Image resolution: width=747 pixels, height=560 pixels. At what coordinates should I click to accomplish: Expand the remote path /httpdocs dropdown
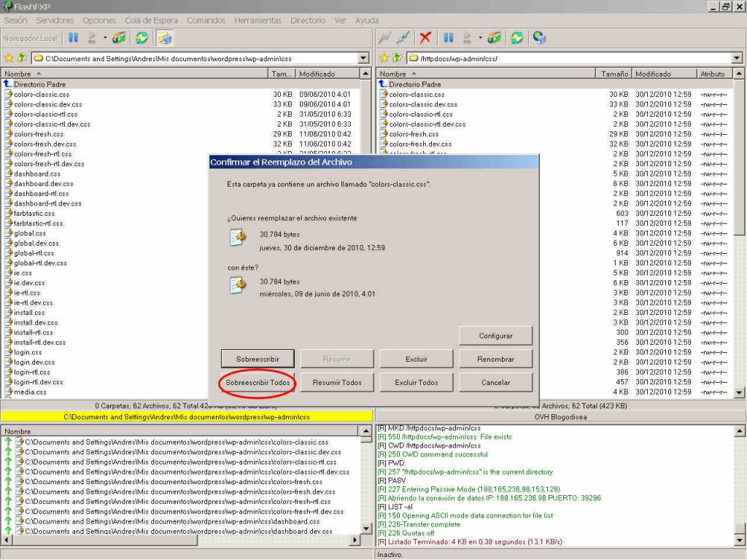[737, 58]
